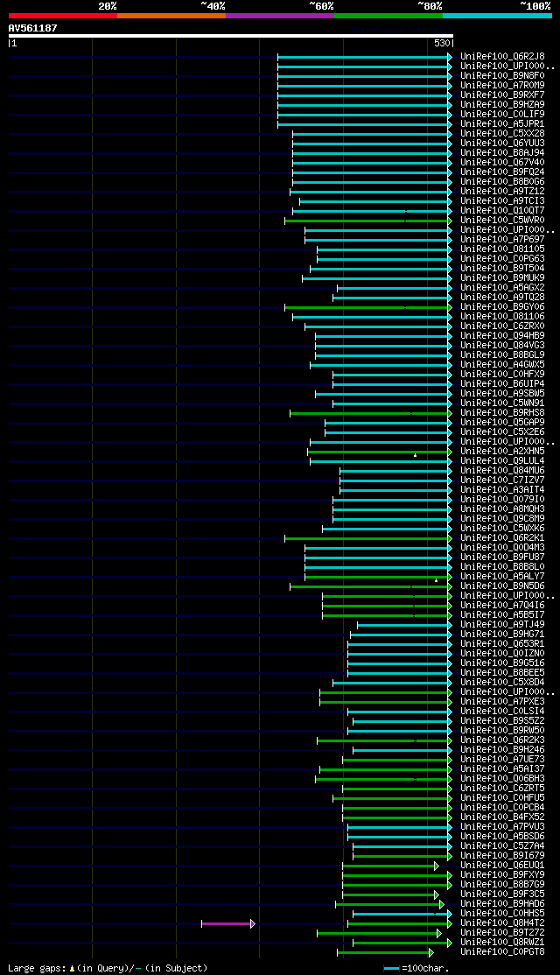Viewport: 560px width, 975px height.
Task: Click the purple ~60% legend segment
Action: point(280,16)
